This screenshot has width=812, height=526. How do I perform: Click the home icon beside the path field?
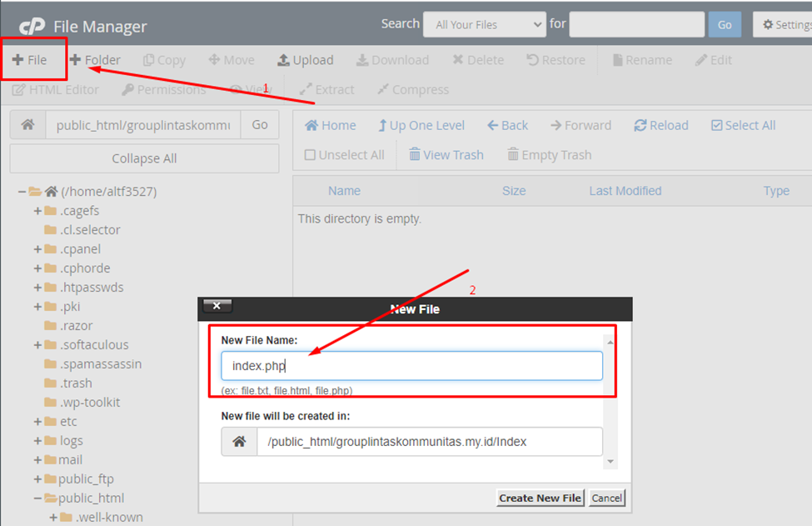pos(28,125)
